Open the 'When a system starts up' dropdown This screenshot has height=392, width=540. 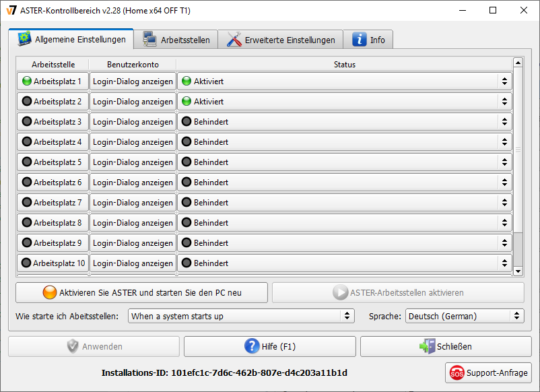point(241,316)
